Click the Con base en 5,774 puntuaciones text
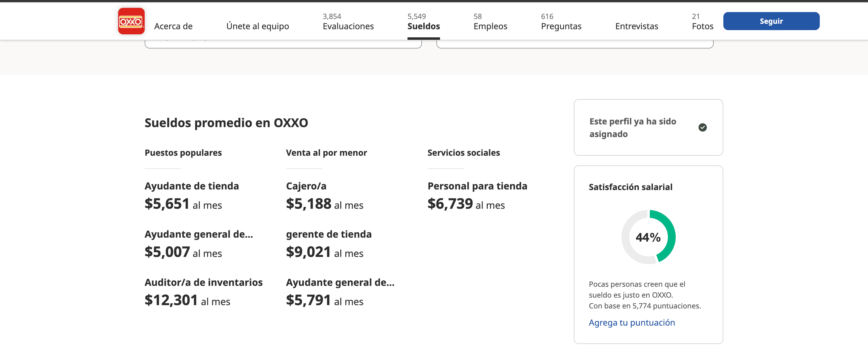This screenshot has width=868, height=347. (x=645, y=306)
